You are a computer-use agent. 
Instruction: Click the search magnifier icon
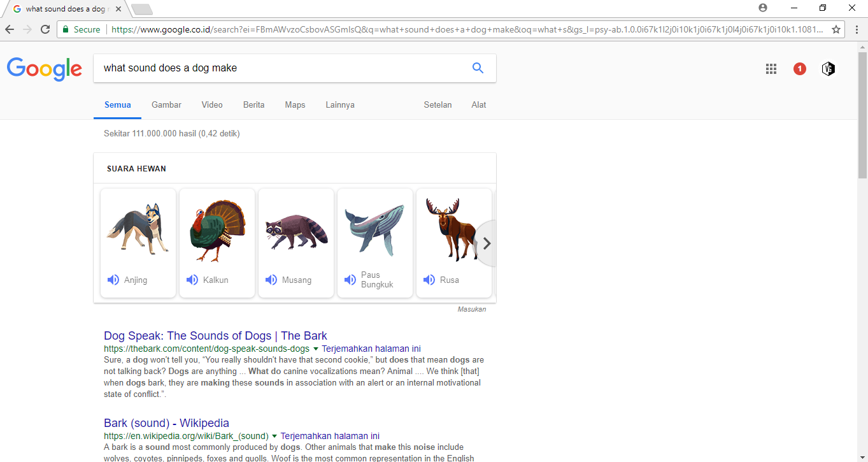coord(477,68)
